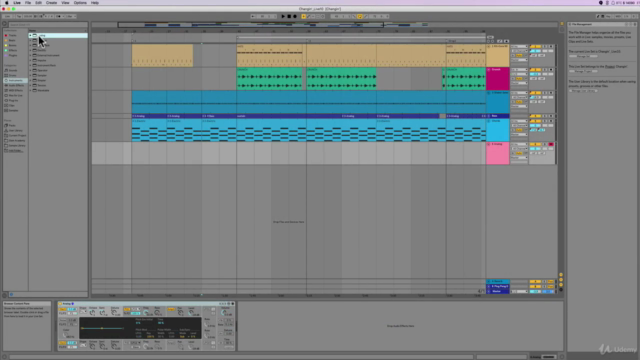Open the Edit menu
Viewport: 640px width, 360px height.
click(x=38, y=3)
